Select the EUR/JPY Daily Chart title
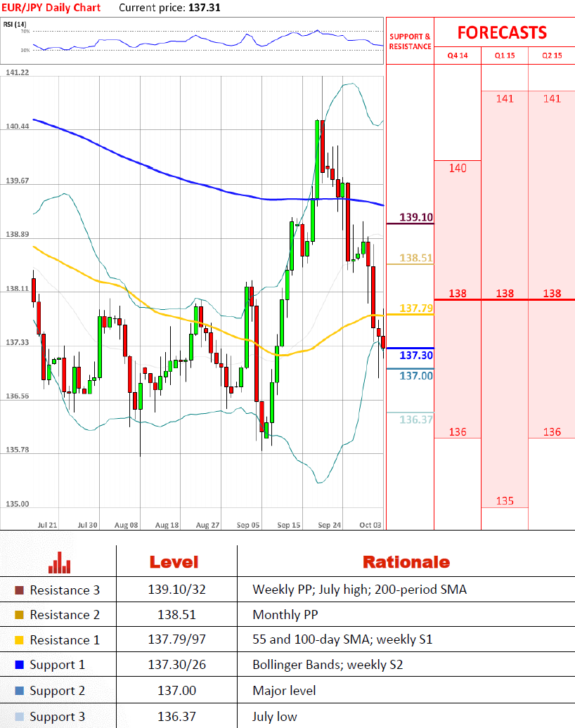 51,8
